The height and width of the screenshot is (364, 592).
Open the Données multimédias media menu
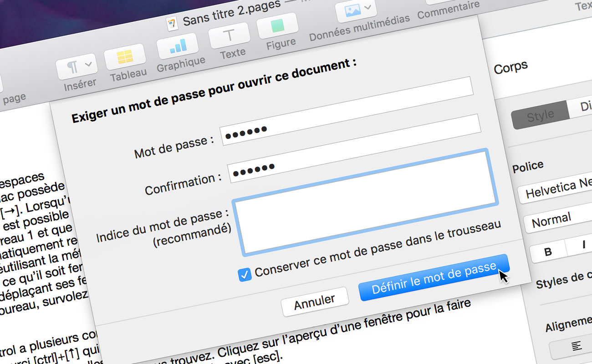click(356, 10)
